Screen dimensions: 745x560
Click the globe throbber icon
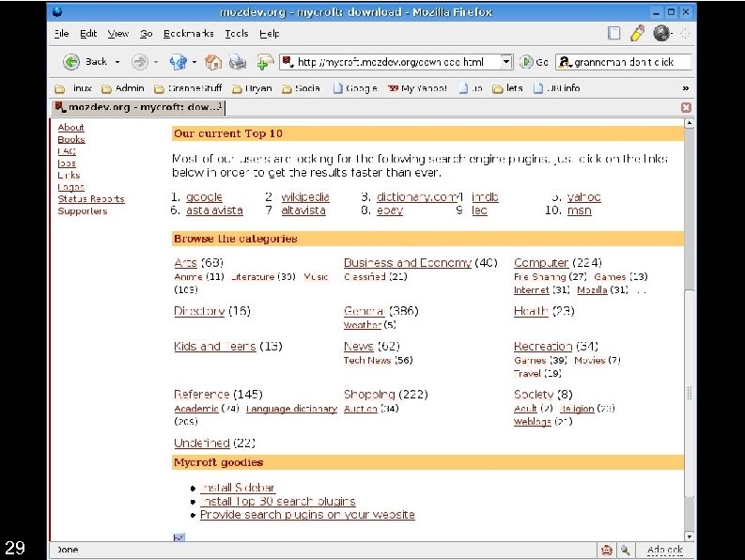pos(660,33)
